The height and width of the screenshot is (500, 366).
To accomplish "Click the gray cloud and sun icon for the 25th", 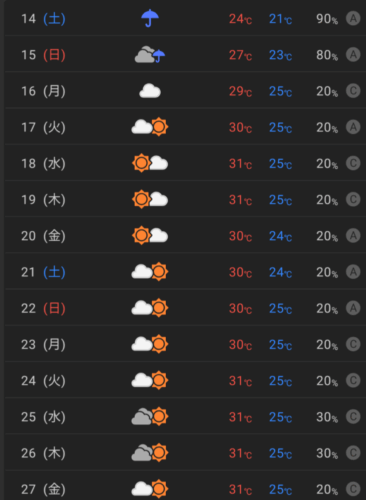I will (150, 416).
